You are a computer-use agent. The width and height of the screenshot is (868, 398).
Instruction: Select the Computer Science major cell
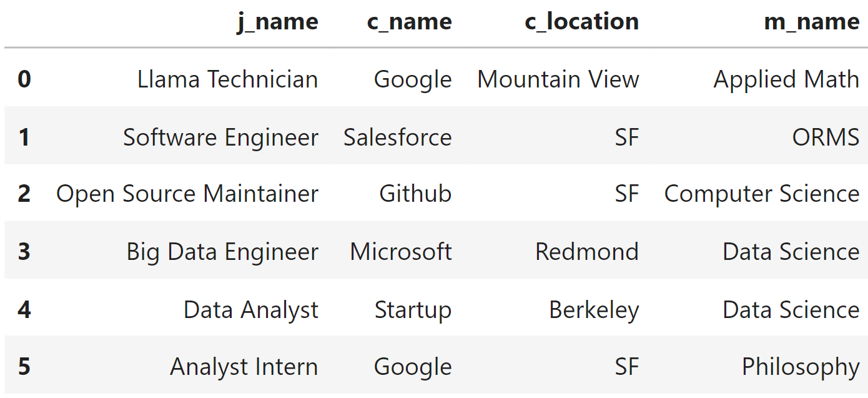[762, 194]
